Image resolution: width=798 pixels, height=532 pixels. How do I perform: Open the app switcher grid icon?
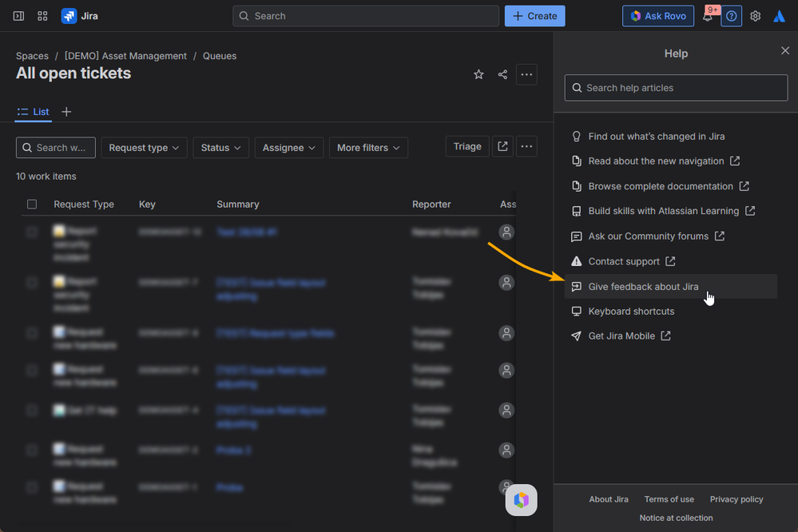[x=43, y=16]
